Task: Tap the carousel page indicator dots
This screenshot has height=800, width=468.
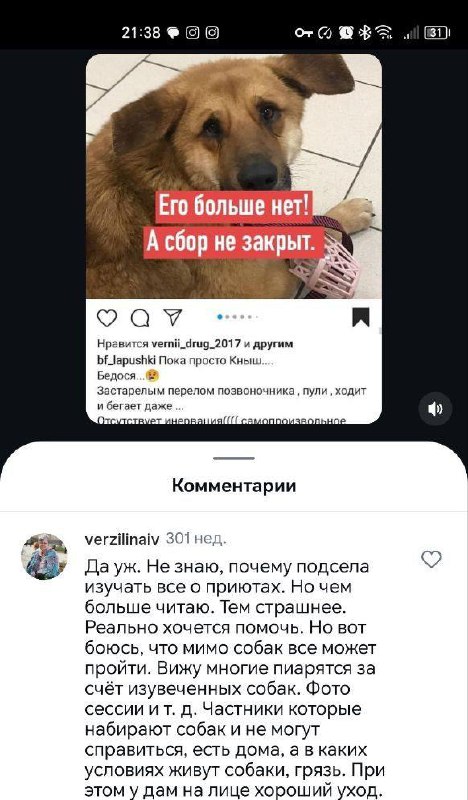Action: 236,317
